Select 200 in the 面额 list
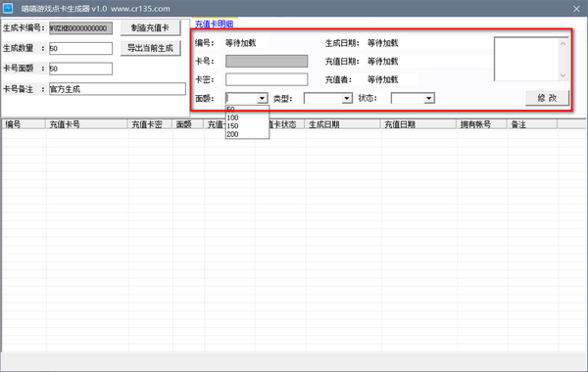Viewport: 588px width, 372px height. 247,134
